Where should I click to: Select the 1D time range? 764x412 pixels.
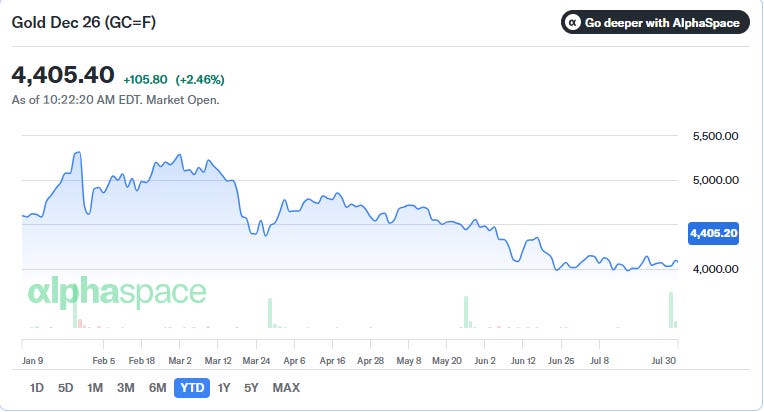point(37,388)
